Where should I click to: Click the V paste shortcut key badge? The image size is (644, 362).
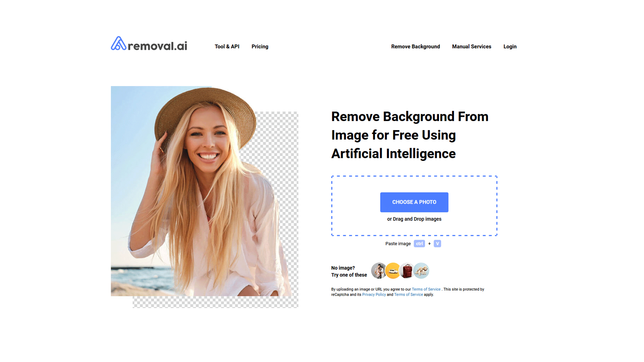click(437, 244)
